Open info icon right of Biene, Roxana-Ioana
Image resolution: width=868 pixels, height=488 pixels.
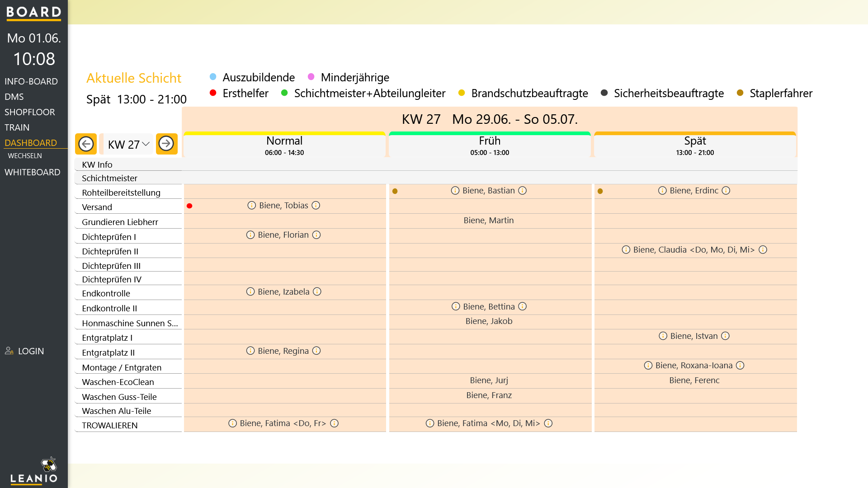coord(740,366)
